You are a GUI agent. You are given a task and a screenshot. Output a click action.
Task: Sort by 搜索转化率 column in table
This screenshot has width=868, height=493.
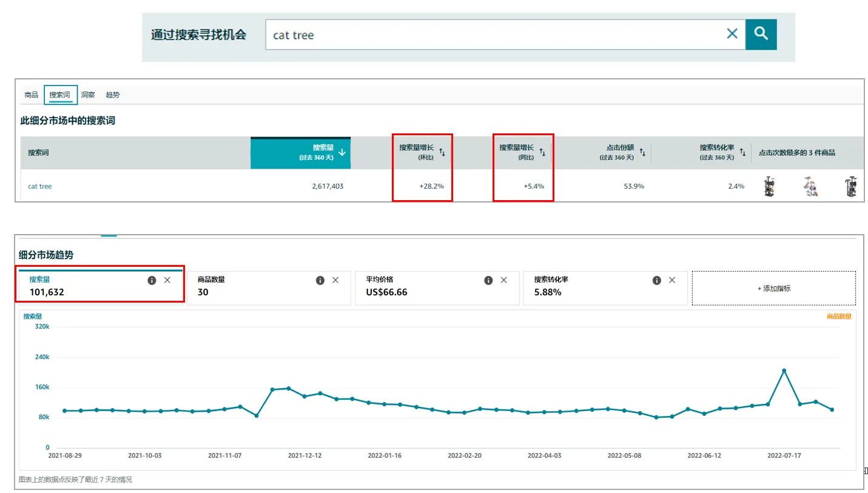(x=742, y=152)
